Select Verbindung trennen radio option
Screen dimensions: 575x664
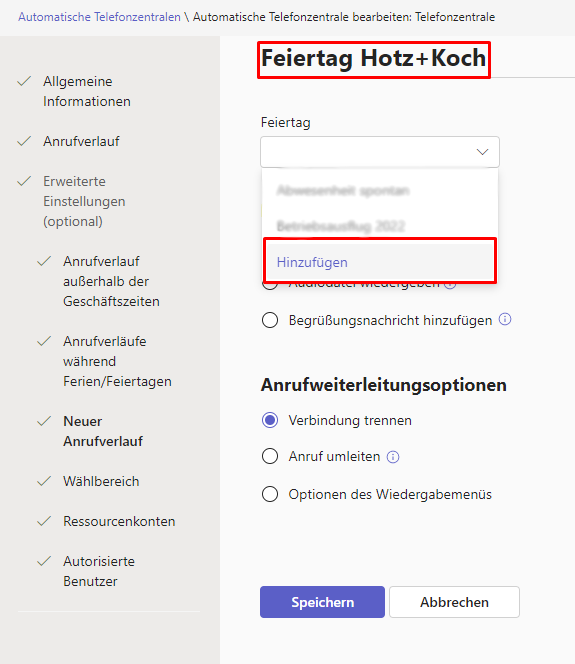[270, 421]
